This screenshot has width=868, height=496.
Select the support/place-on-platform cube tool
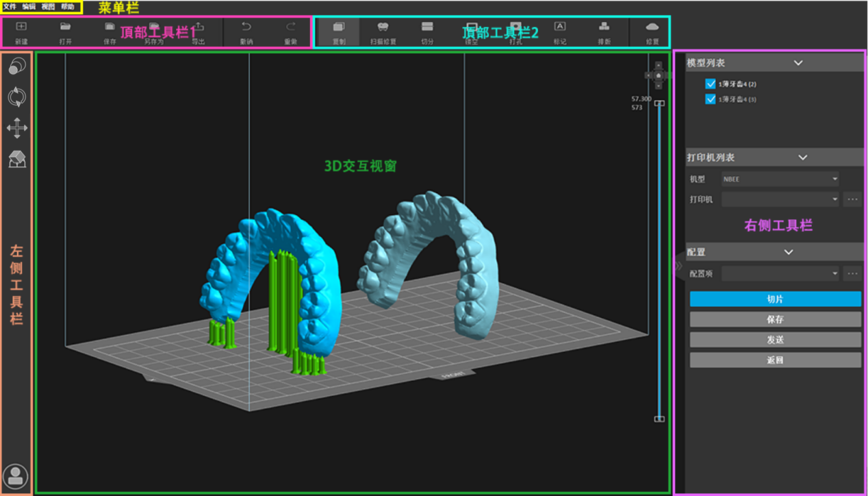17,160
